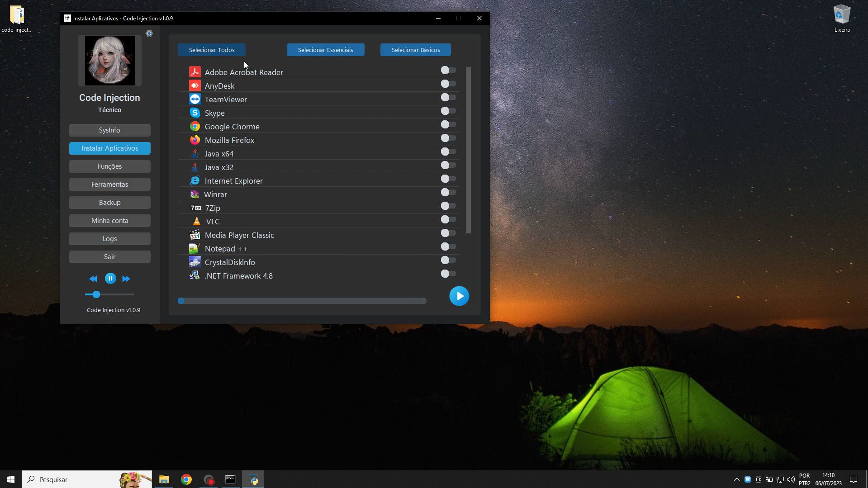Skip to previous music track

[93, 279]
